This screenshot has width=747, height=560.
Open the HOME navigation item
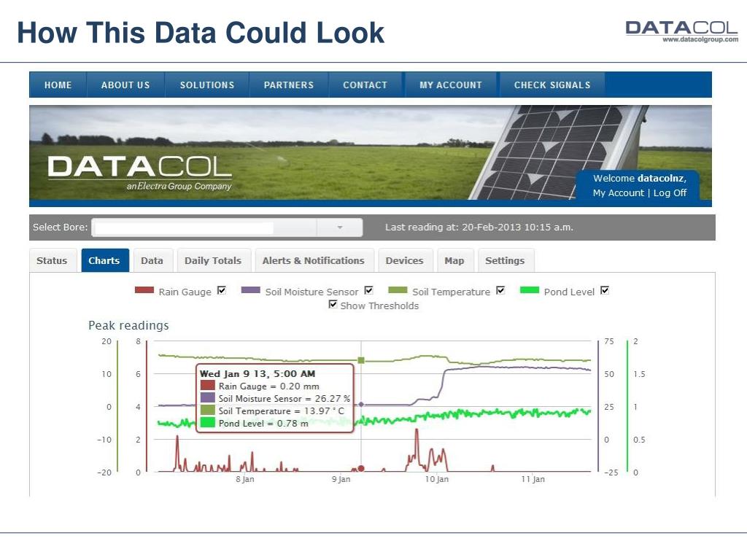coord(58,85)
